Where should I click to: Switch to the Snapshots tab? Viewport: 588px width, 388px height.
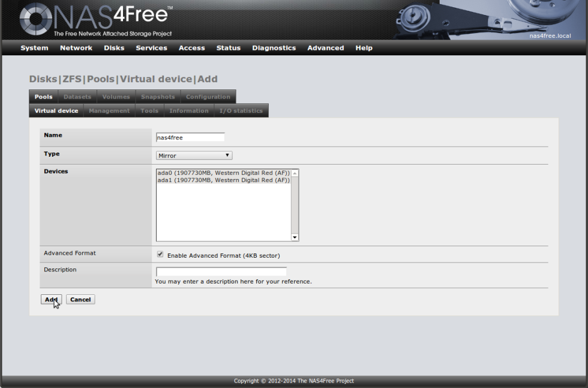[157, 96]
